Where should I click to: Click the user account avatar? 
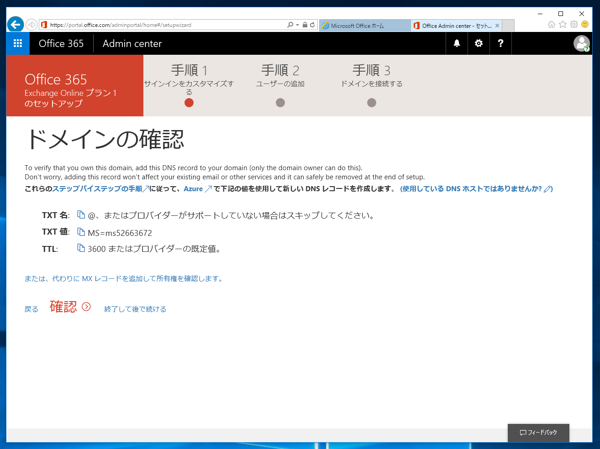(581, 43)
